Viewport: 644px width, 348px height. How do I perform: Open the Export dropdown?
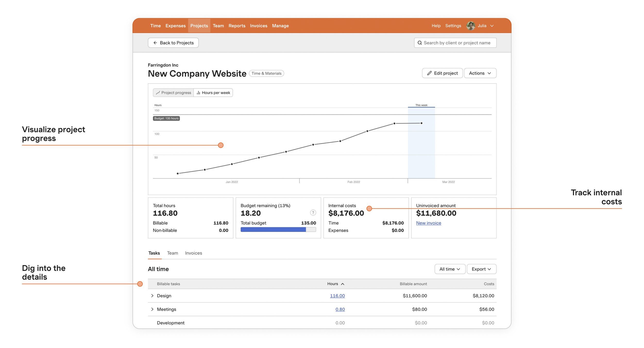tap(481, 269)
